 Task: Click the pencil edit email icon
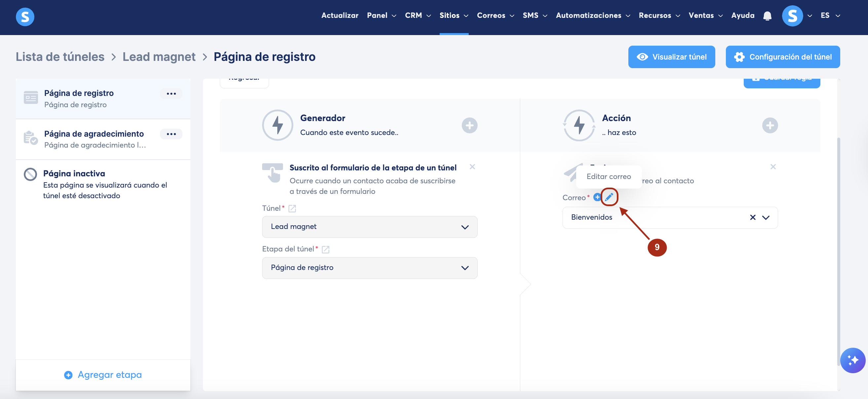(609, 197)
